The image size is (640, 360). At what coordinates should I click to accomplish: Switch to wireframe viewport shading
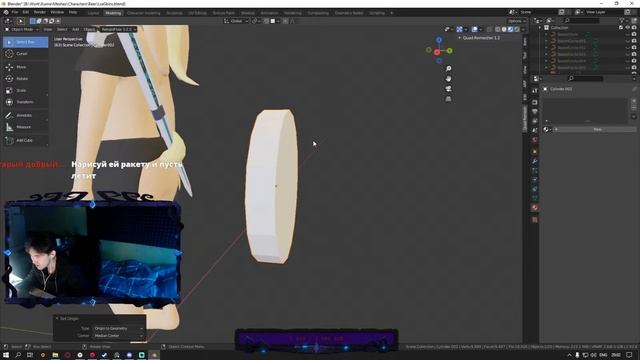498,29
